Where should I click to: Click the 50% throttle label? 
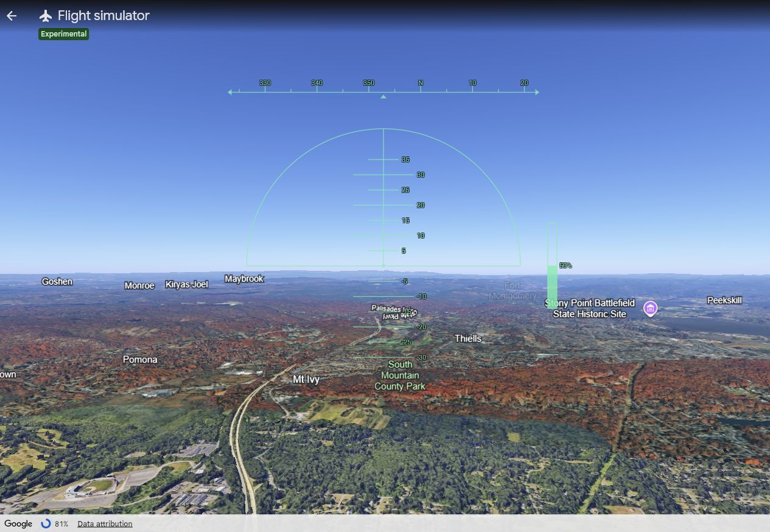coord(565,265)
